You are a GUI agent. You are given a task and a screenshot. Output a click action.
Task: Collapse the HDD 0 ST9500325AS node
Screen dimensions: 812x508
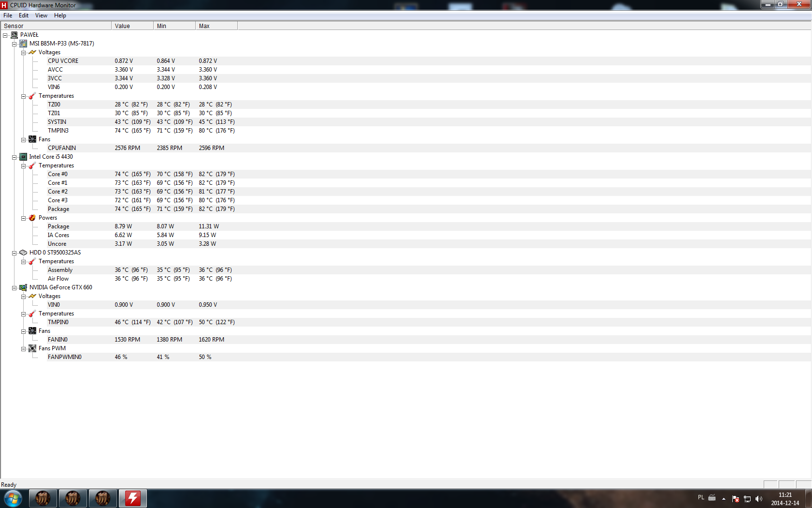click(14, 253)
